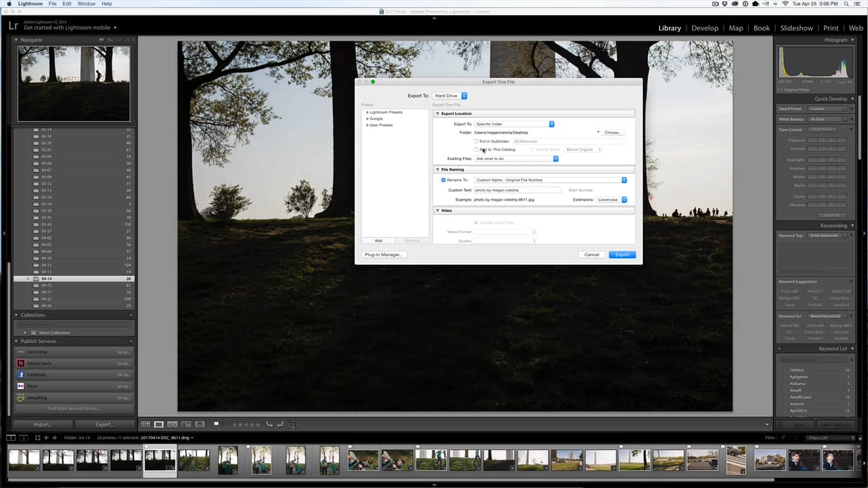Collapse Export Location section
This screenshot has height=488, width=868.
pyautogui.click(x=438, y=113)
